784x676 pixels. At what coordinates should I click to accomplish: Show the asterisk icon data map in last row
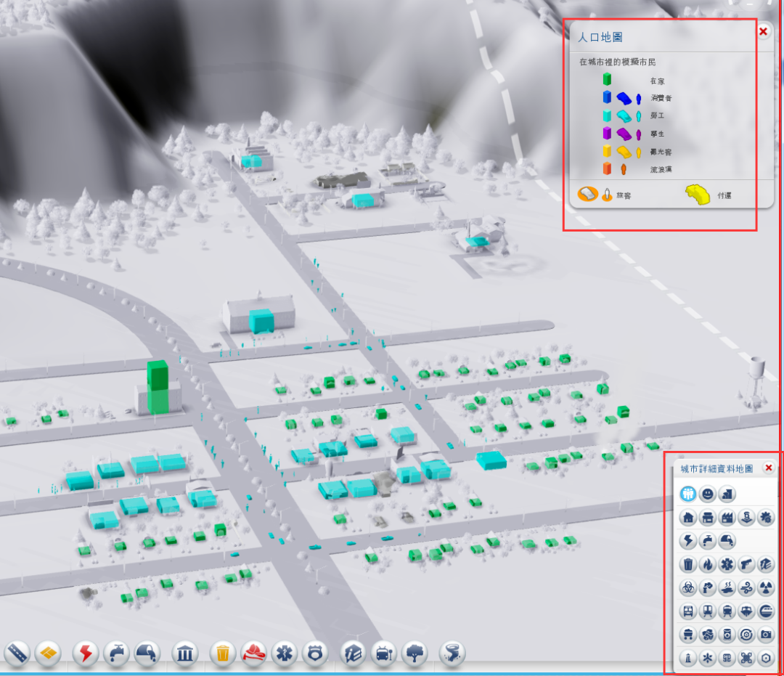(x=708, y=658)
